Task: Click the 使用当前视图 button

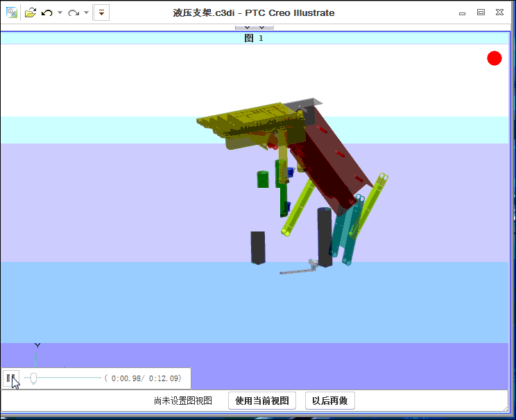Action: [262, 401]
